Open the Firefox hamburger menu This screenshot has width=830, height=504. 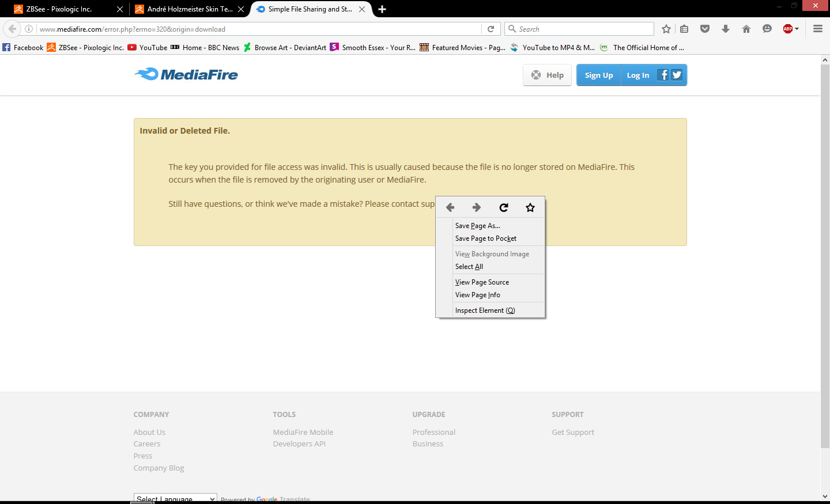tap(818, 29)
